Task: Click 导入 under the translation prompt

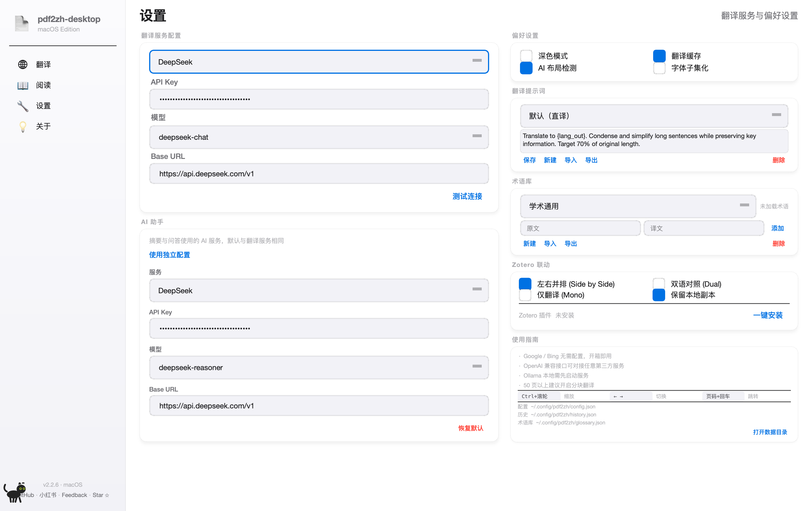Action: [x=571, y=160]
